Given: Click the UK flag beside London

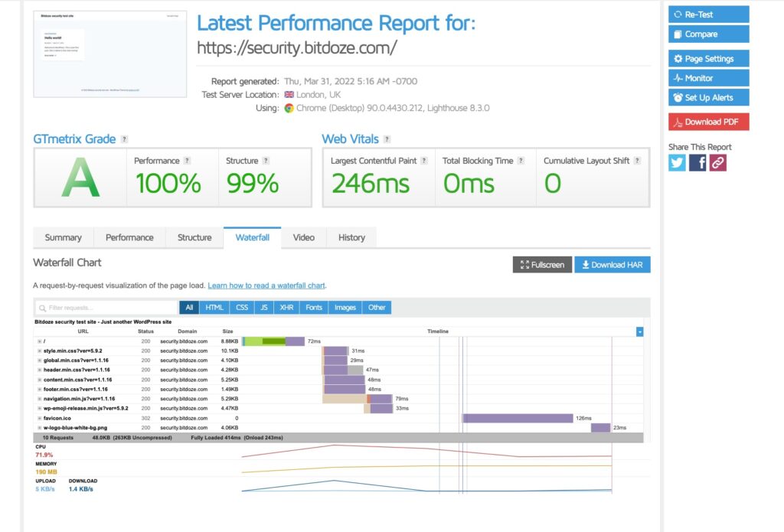Looking at the screenshot, I should [x=289, y=94].
